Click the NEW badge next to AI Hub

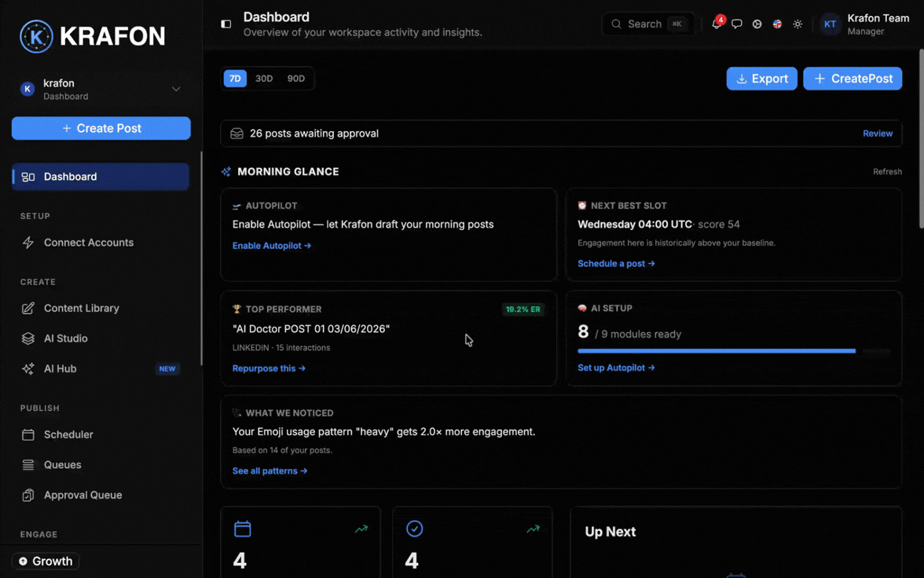pyautogui.click(x=167, y=369)
